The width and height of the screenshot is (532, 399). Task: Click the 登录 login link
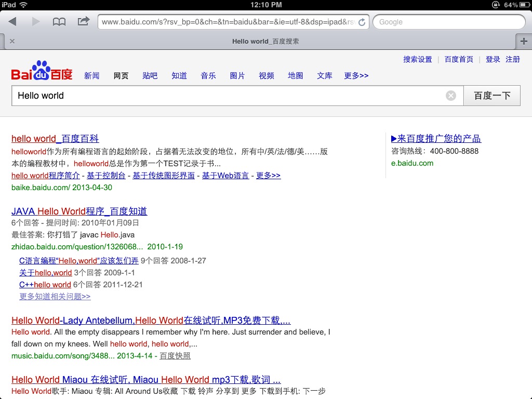tap(493, 59)
